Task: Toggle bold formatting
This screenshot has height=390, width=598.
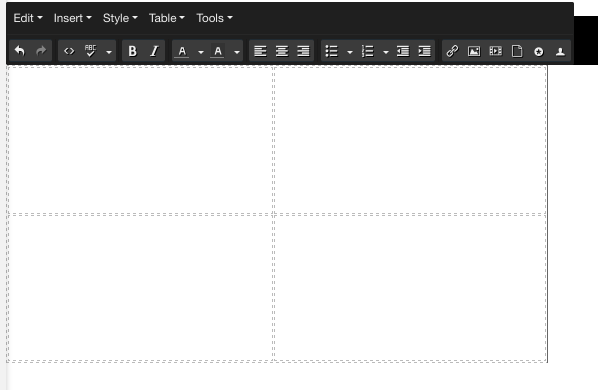Action: click(x=132, y=51)
